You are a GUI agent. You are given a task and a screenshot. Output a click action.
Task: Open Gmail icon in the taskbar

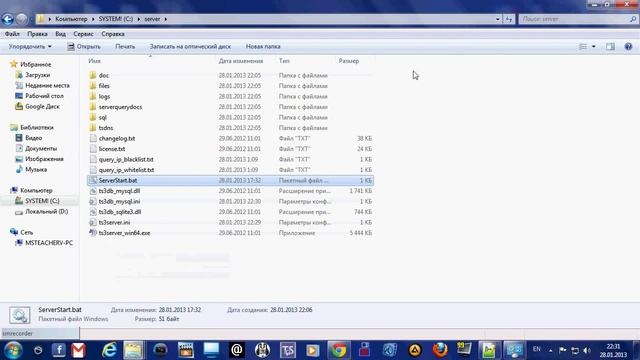pyautogui.click(x=78, y=350)
